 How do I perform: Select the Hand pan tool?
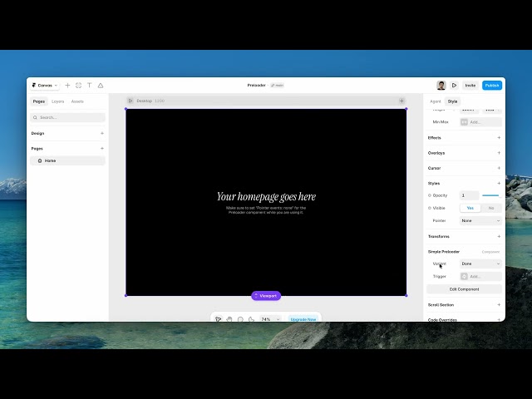pyautogui.click(x=229, y=319)
